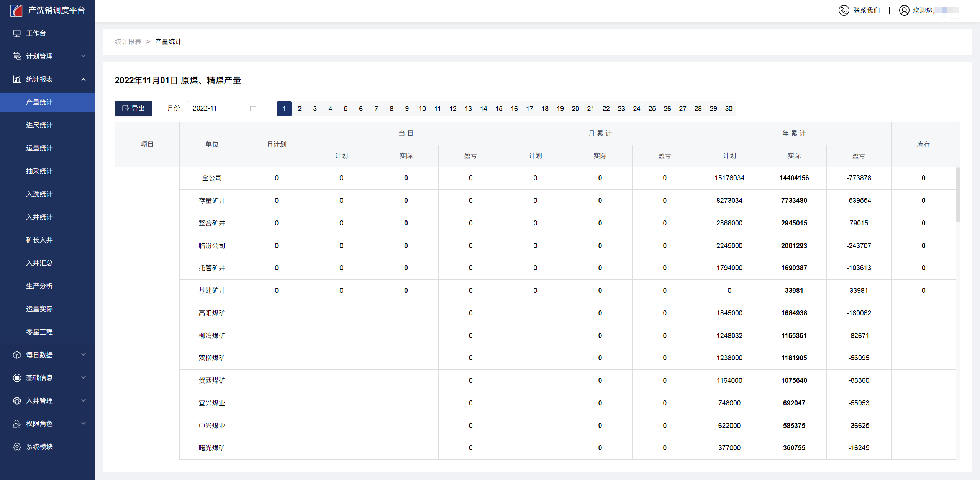Select day 15 in date selector
Screen dimensions: 980x480
click(499, 109)
